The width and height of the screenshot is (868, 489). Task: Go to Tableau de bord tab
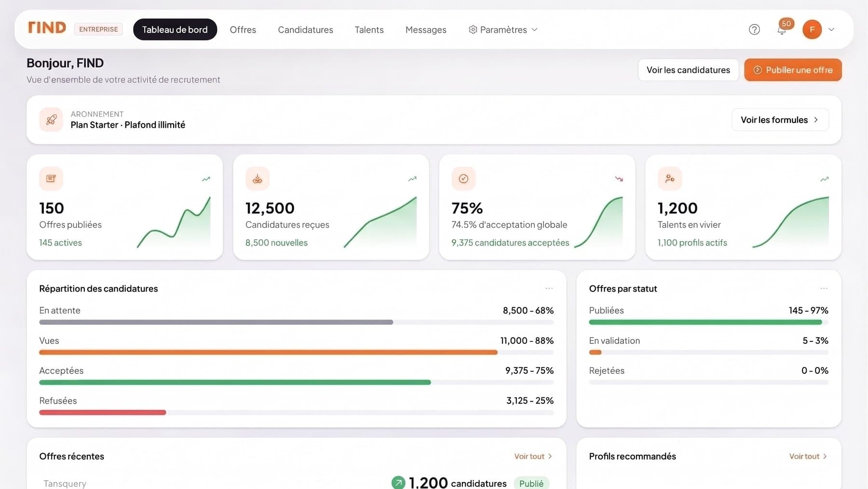tap(175, 29)
